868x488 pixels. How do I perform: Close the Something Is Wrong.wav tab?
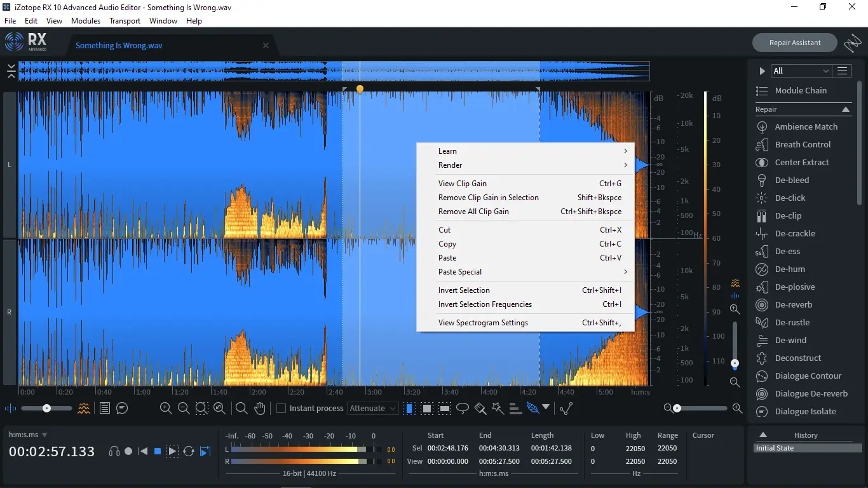266,45
